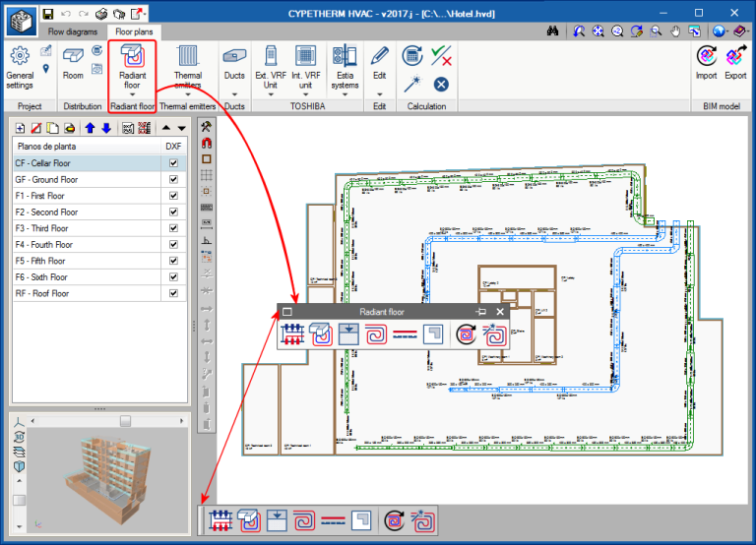Click the DXF column header
The image size is (756, 545).
pos(173,146)
